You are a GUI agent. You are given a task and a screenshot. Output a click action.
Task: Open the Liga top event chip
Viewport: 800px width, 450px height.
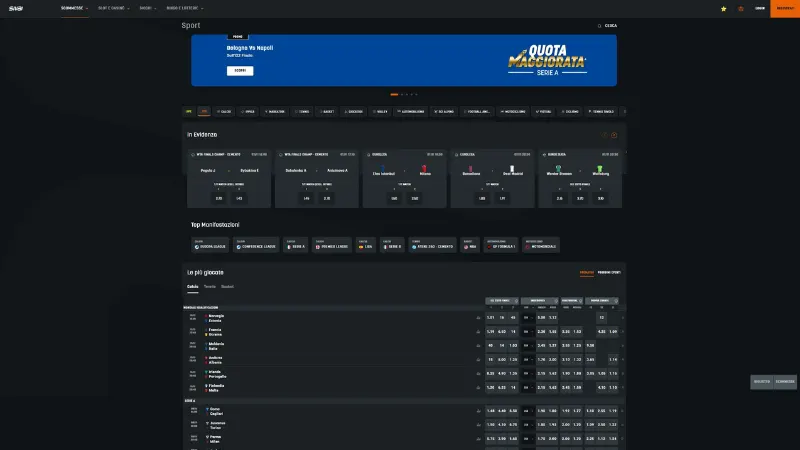365,245
